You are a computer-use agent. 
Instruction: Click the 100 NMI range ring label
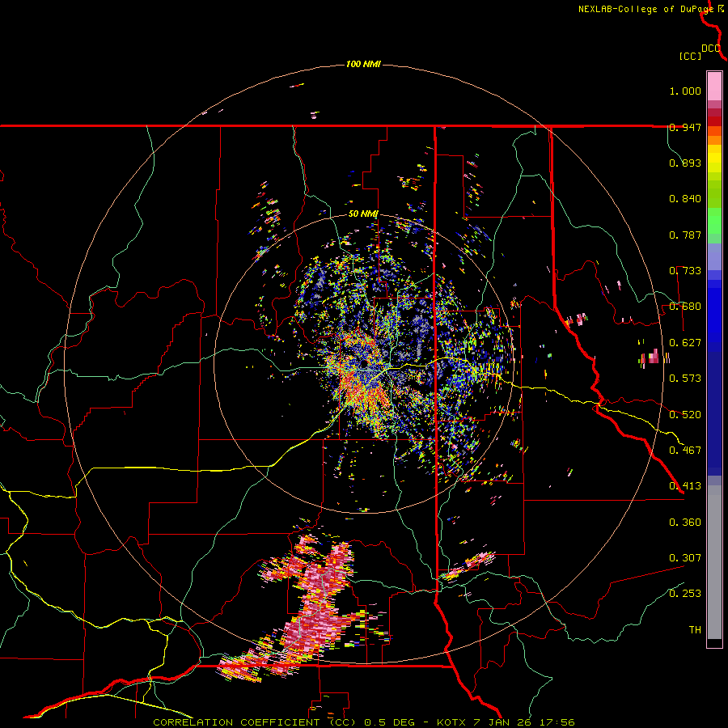click(363, 64)
